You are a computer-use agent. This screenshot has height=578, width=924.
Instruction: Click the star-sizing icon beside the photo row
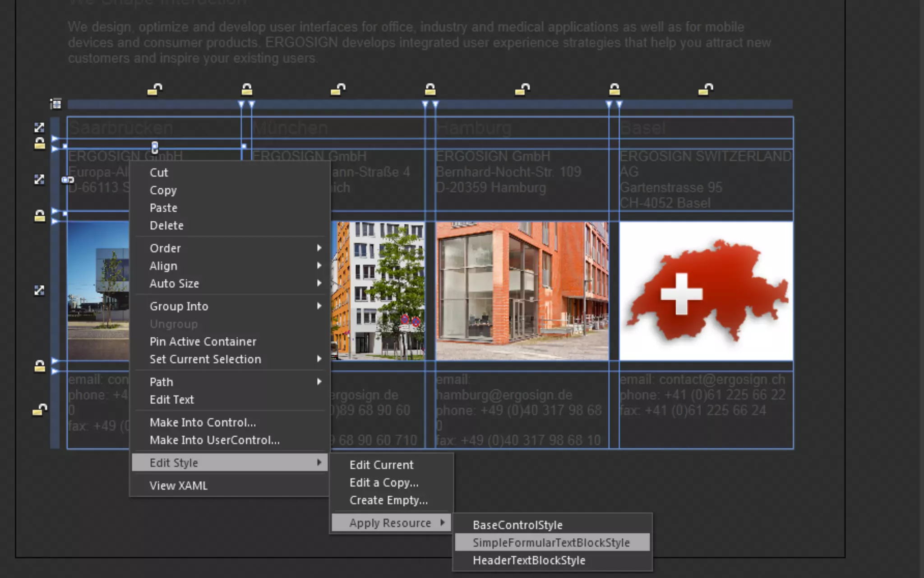pyautogui.click(x=39, y=290)
